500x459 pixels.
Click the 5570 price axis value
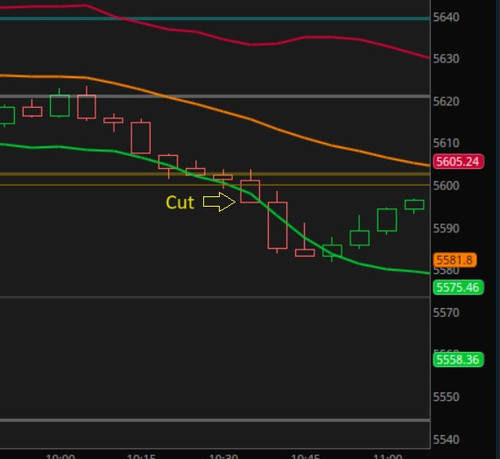click(446, 313)
